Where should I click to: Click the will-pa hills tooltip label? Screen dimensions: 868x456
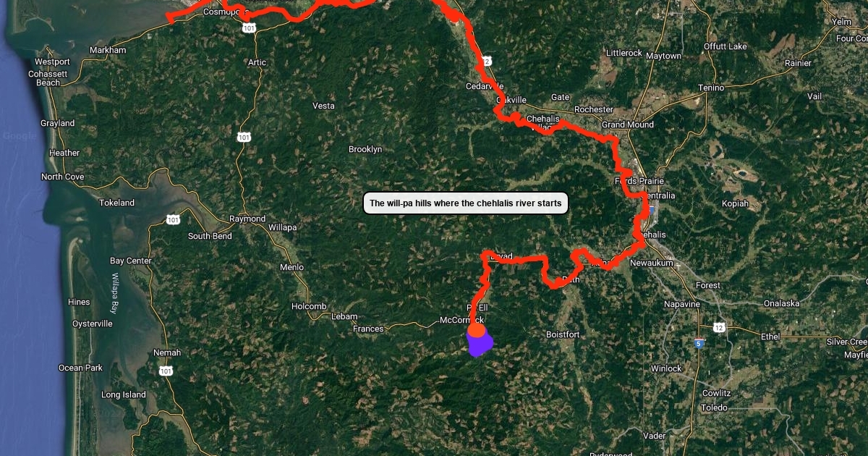pyautogui.click(x=466, y=203)
